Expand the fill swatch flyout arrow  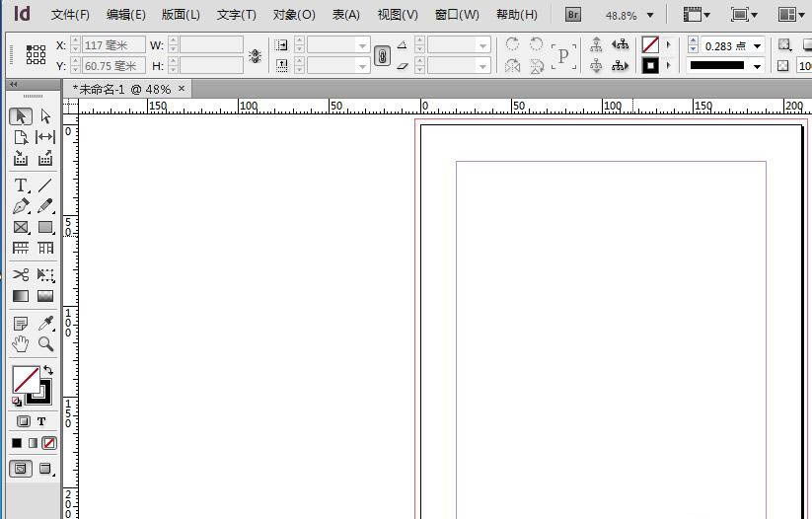[x=669, y=44]
